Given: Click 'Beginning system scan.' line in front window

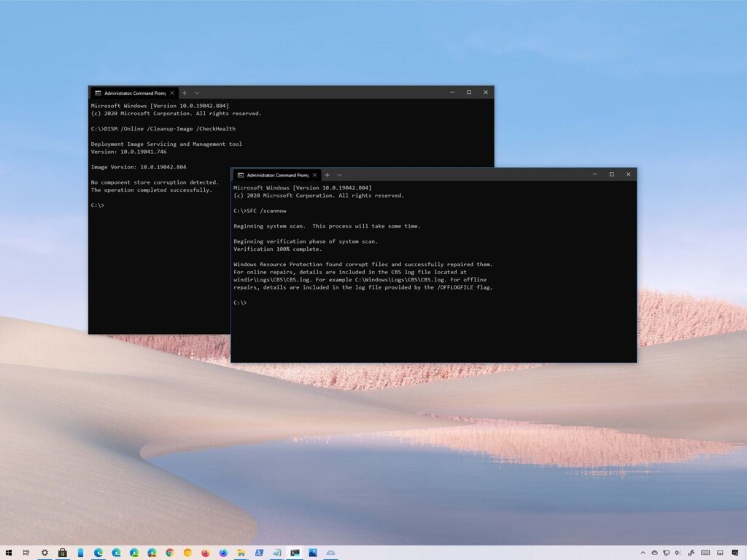Looking at the screenshot, I should point(269,226).
